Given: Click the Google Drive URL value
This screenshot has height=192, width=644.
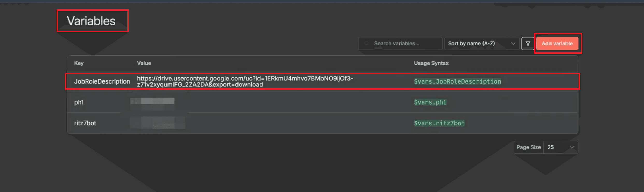Looking at the screenshot, I should coord(245,81).
